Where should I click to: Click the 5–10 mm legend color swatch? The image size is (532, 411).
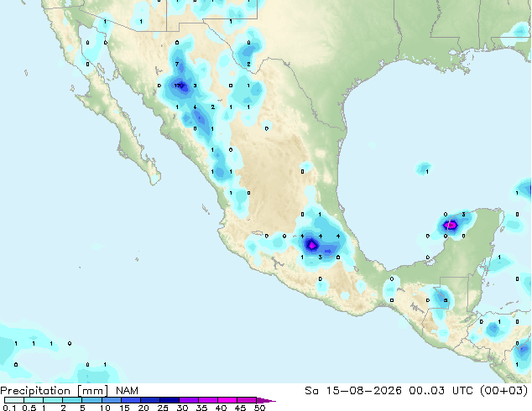click(91, 400)
